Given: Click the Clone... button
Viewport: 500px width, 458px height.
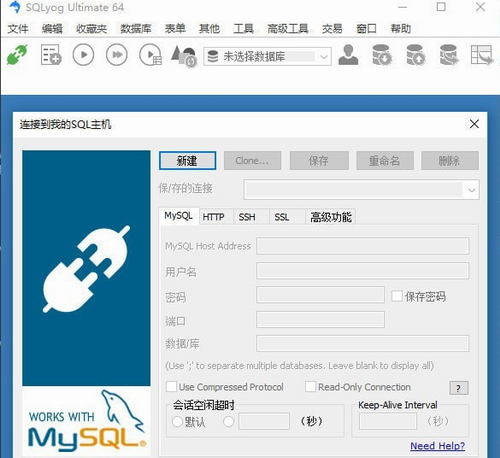Looking at the screenshot, I should point(252,161).
